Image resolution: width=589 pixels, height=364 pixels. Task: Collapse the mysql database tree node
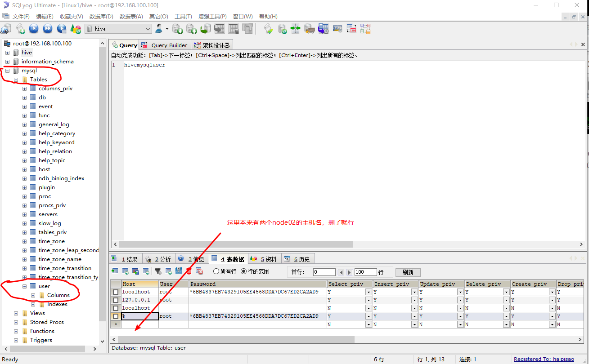[x=7, y=70]
